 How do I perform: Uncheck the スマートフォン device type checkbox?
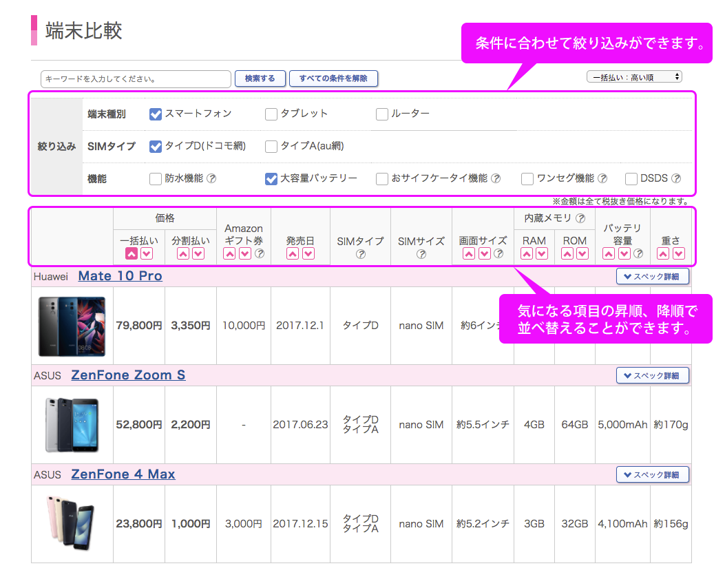coord(156,114)
